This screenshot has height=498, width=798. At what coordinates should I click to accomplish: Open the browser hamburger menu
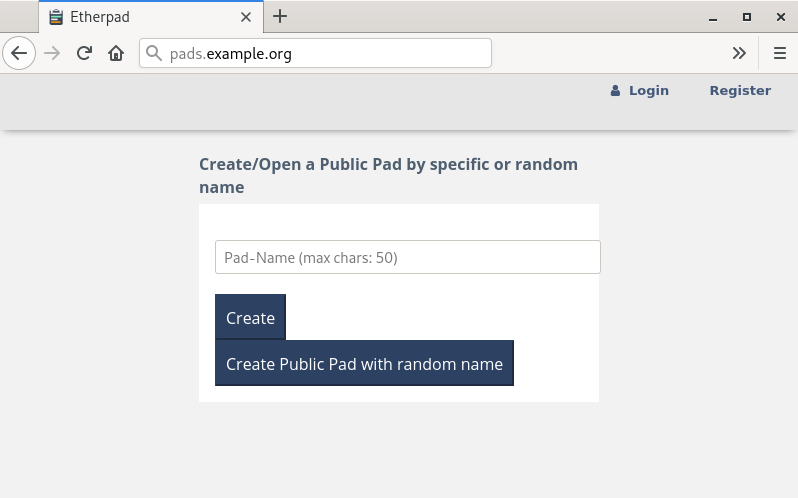(780, 53)
